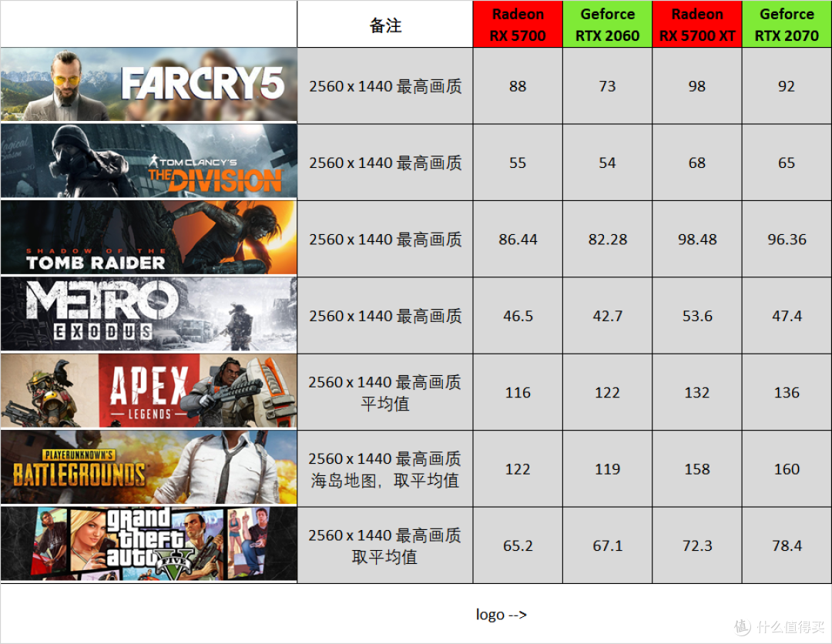
Task: Click the Geforce RTX 2070 header cell
Action: [x=787, y=25]
